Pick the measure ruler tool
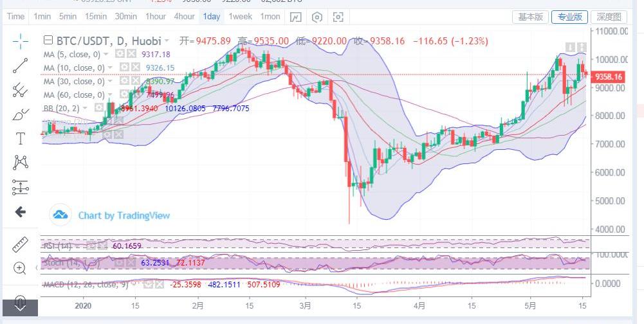The height and width of the screenshot is (324, 644). point(20,245)
